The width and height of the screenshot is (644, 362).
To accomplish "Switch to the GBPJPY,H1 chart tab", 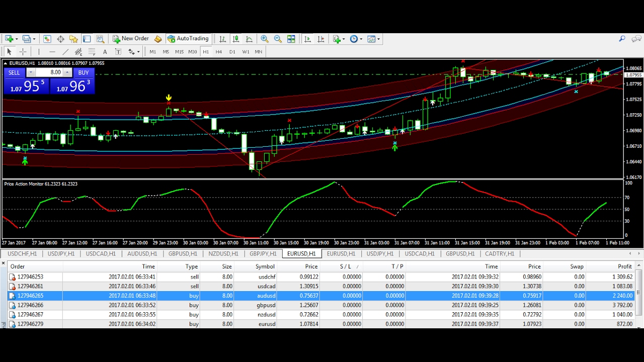I will coord(263,254).
